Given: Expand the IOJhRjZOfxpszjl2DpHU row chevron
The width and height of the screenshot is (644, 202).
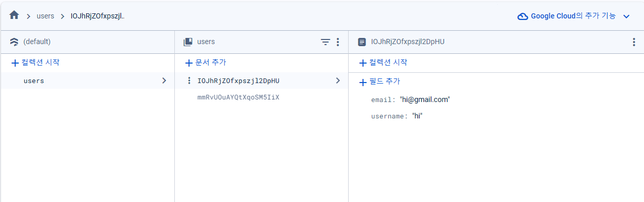Looking at the screenshot, I should (338, 80).
